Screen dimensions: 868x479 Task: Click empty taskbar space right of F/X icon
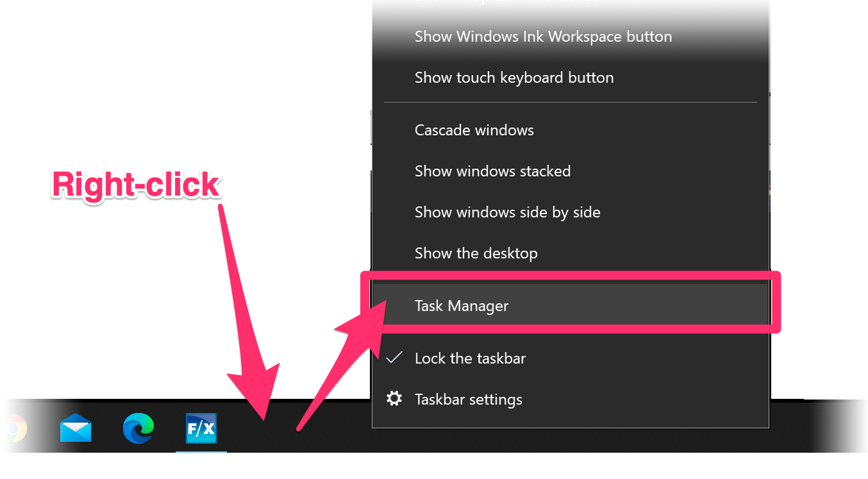[295, 428]
